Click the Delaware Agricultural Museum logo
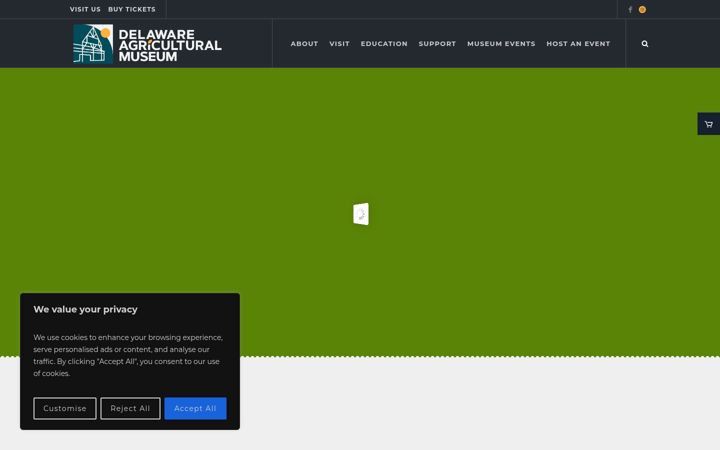The height and width of the screenshot is (450, 720). (x=147, y=44)
